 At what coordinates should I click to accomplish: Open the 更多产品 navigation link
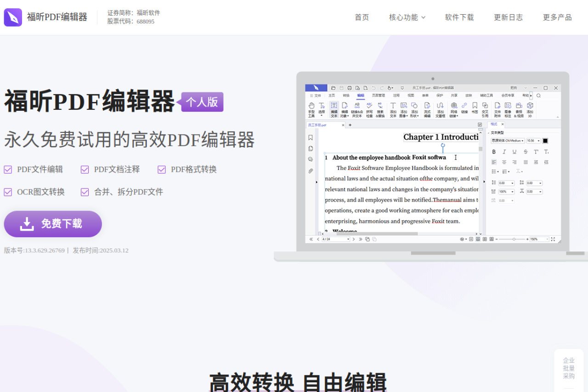click(x=557, y=17)
